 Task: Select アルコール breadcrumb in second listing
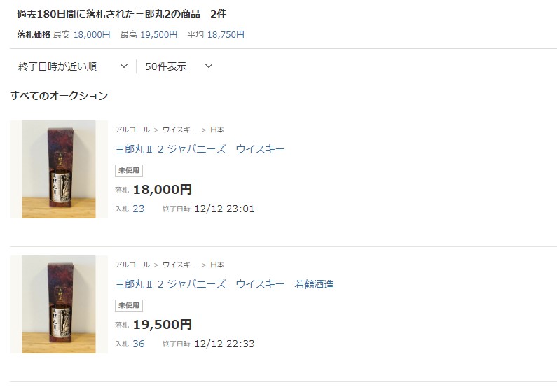point(132,265)
